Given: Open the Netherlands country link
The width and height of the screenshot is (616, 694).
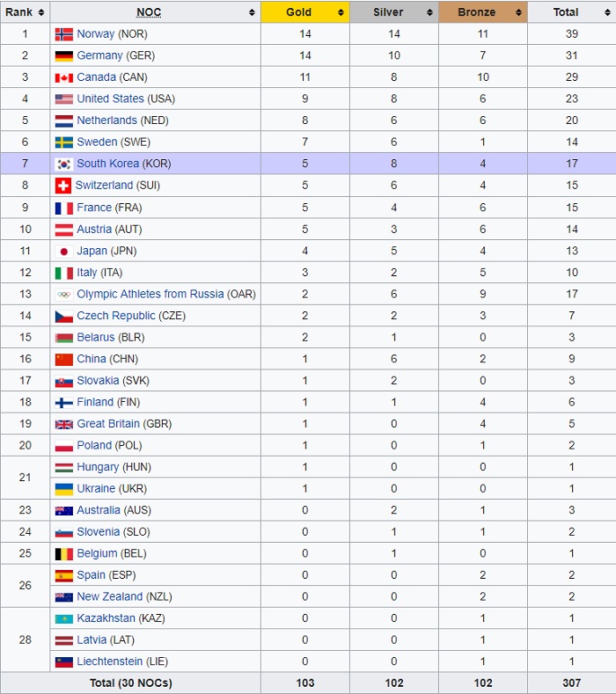Looking at the screenshot, I should [x=106, y=121].
